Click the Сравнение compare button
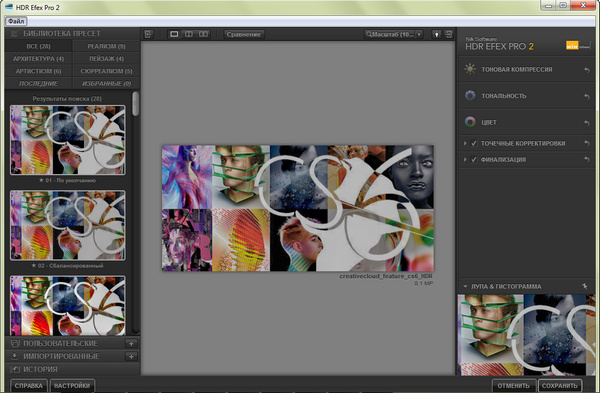Viewport: 600px width, 393px height. tap(244, 34)
